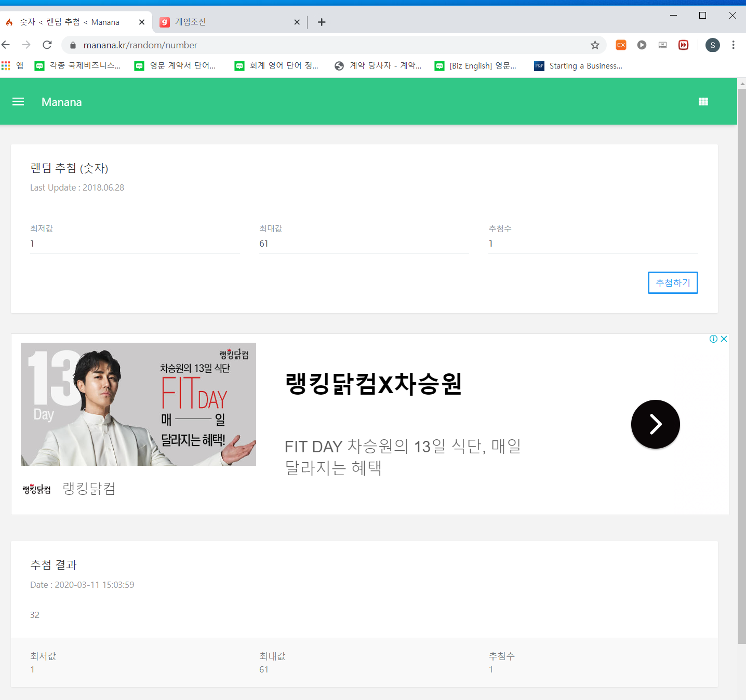This screenshot has height=700, width=746.
Task: Click the user profile avatar S
Action: click(712, 45)
